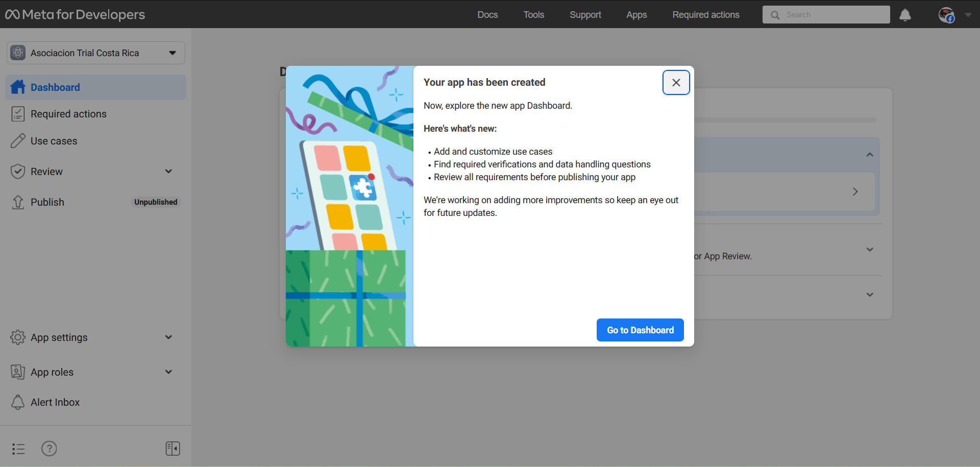Click the App settings gear icon
Viewport: 980px width, 467px height.
(18, 337)
